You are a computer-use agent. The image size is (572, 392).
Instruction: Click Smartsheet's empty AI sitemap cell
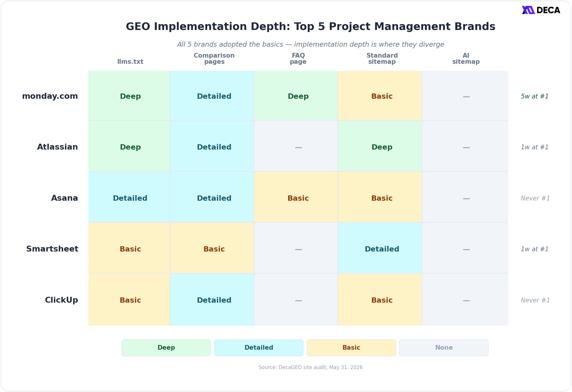465,248
